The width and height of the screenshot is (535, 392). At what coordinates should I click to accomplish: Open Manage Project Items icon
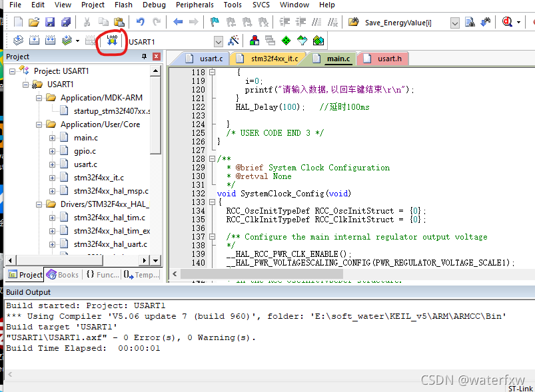point(255,41)
